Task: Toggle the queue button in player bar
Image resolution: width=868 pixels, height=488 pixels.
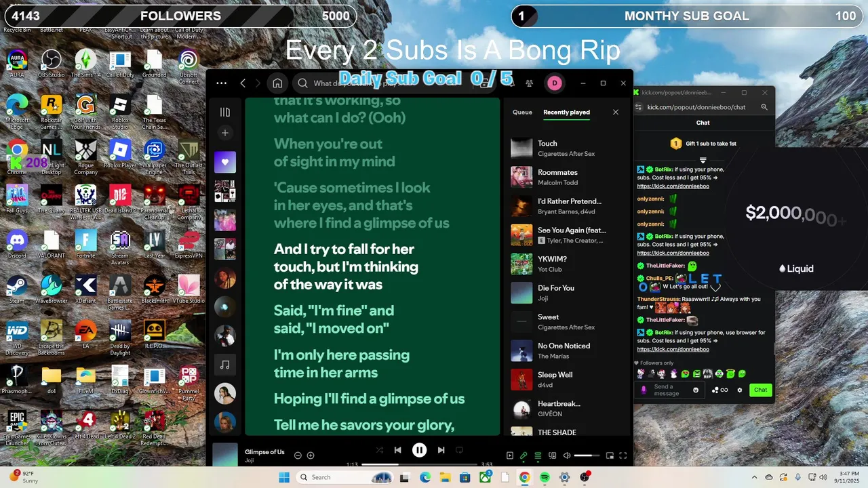Action: (x=538, y=455)
